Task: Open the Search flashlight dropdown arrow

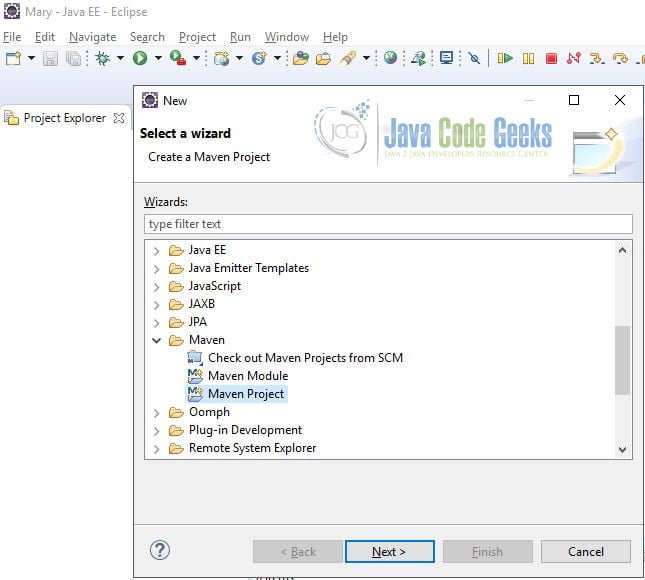Action: click(366, 58)
